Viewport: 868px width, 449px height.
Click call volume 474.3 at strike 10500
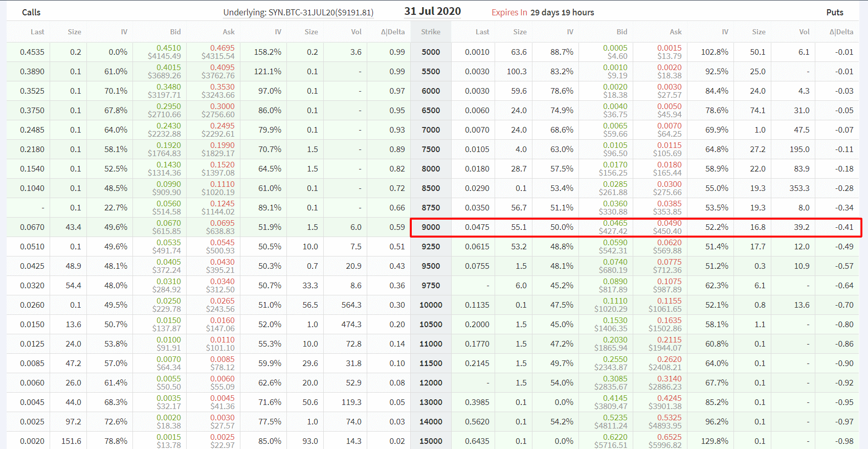tap(351, 325)
